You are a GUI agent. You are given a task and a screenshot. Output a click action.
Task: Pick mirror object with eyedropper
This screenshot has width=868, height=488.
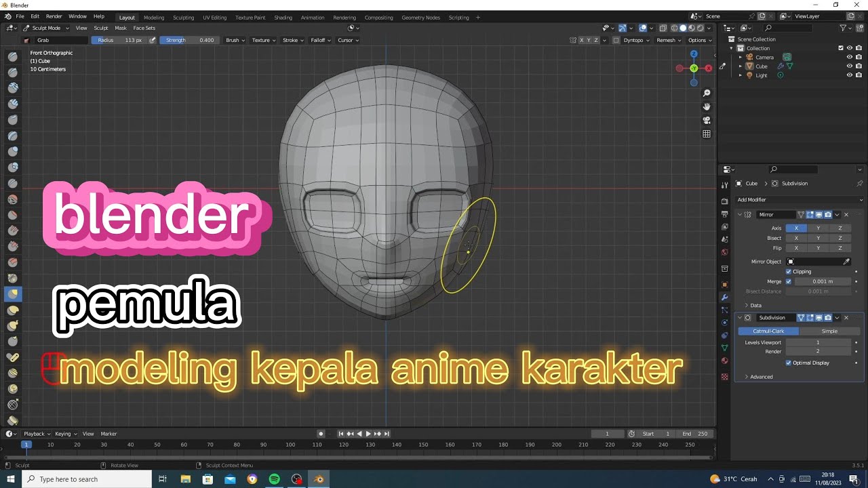tap(846, 262)
